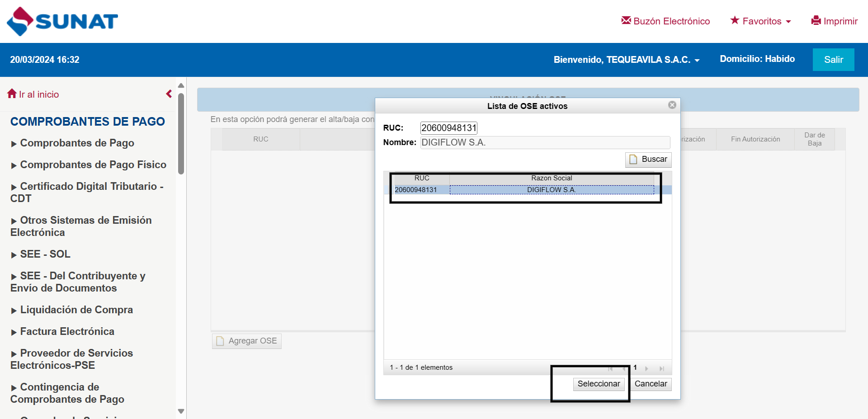
Task: Expand Certificado Digital Tributario - CDT
Action: [87, 192]
